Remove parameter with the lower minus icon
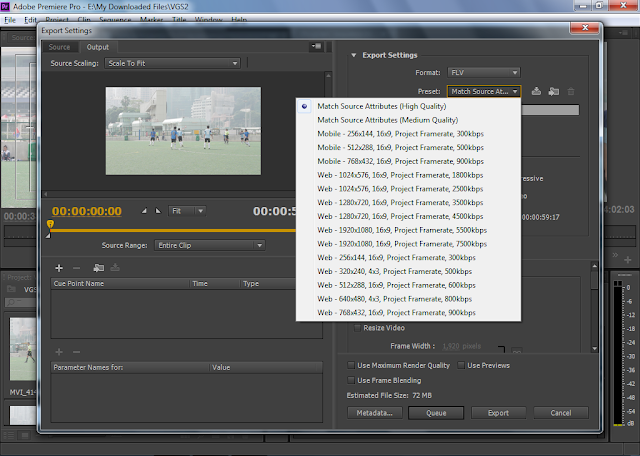This screenshot has width=640, height=456. 76,352
